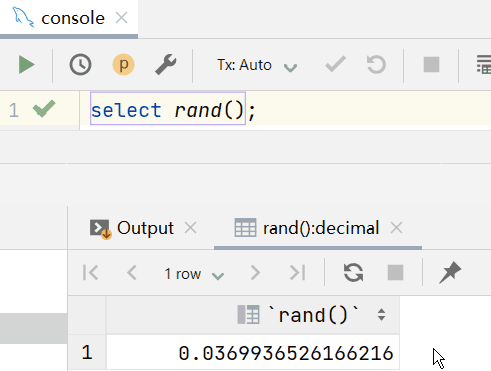Click the Output tab's console icon
Image resolution: width=491 pixels, height=371 pixels.
point(100,229)
